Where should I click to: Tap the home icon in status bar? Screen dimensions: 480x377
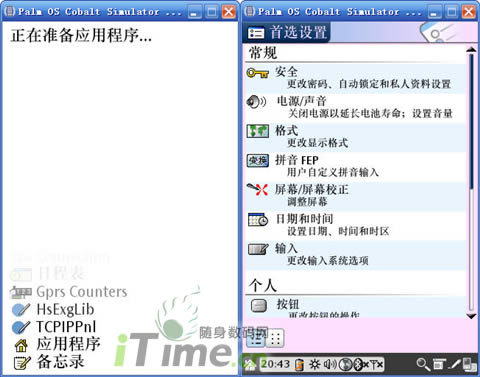tap(249, 364)
